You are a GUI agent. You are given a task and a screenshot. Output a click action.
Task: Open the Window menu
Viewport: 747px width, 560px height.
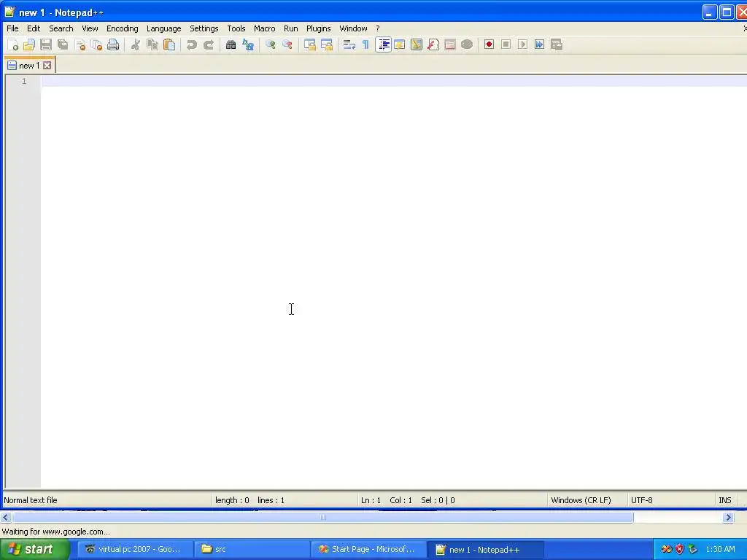click(x=353, y=28)
